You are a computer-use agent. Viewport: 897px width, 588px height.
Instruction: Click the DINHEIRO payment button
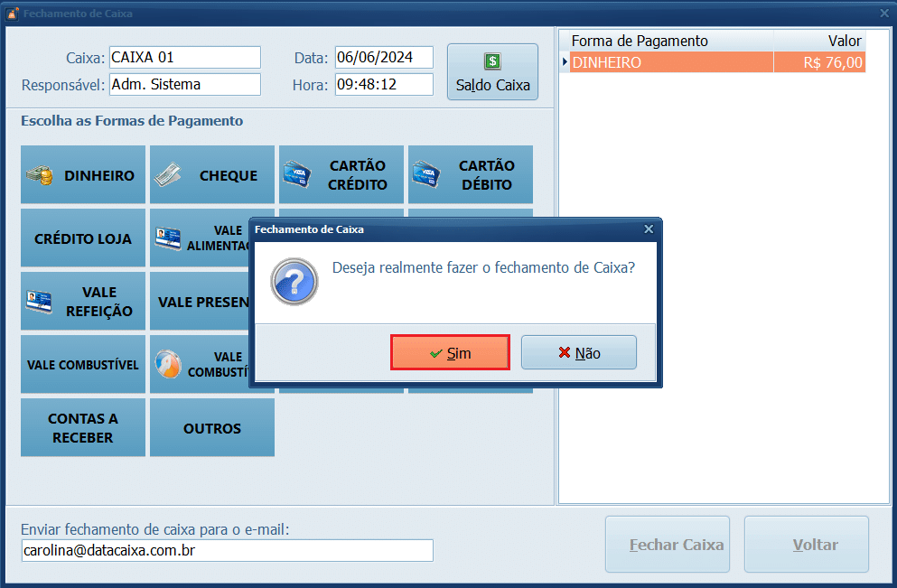(x=83, y=175)
